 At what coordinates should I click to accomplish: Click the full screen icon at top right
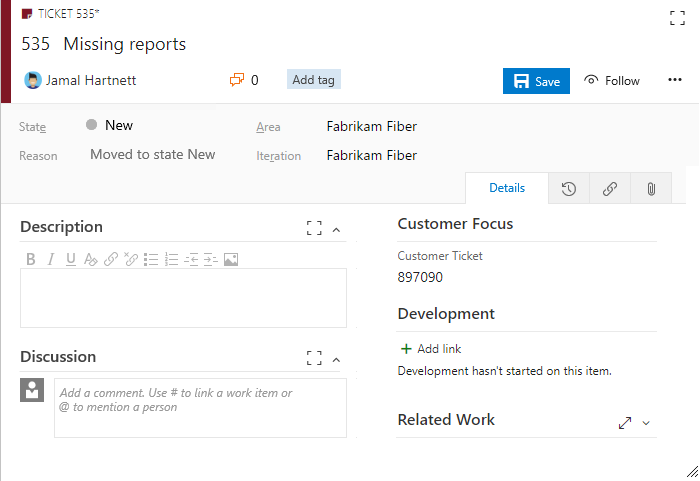[x=677, y=18]
